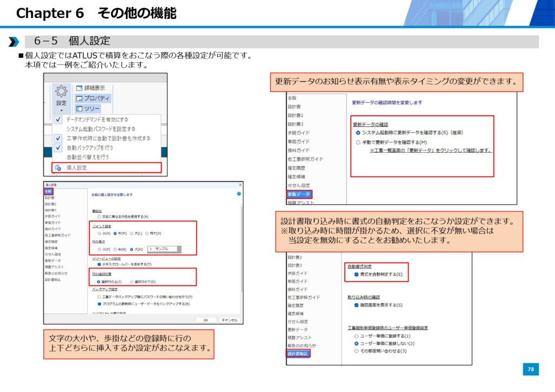Choose ユーザー単価に登録する radio option
The width and height of the screenshot is (555, 392).
coord(356,336)
